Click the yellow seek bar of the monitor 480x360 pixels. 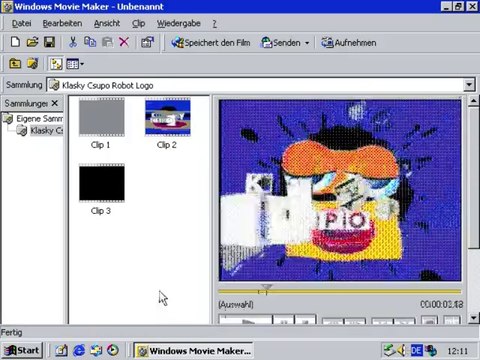pos(340,292)
